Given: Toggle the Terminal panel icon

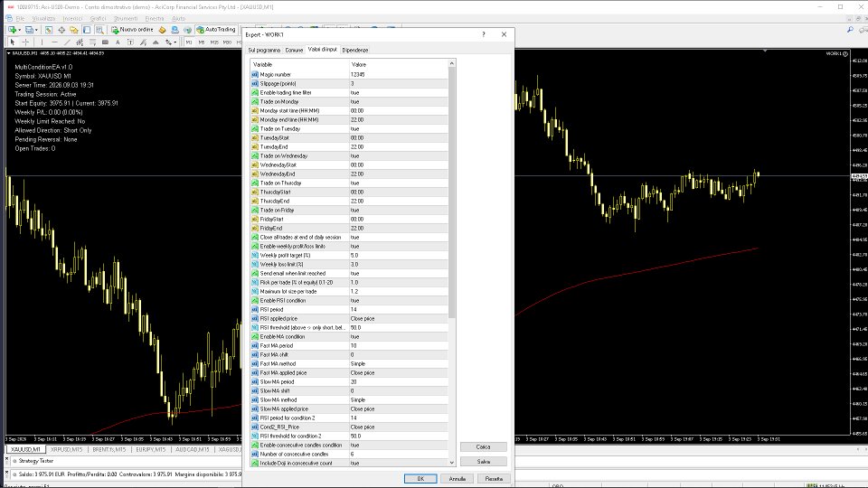Looking at the screenshot, I should tap(87, 29).
